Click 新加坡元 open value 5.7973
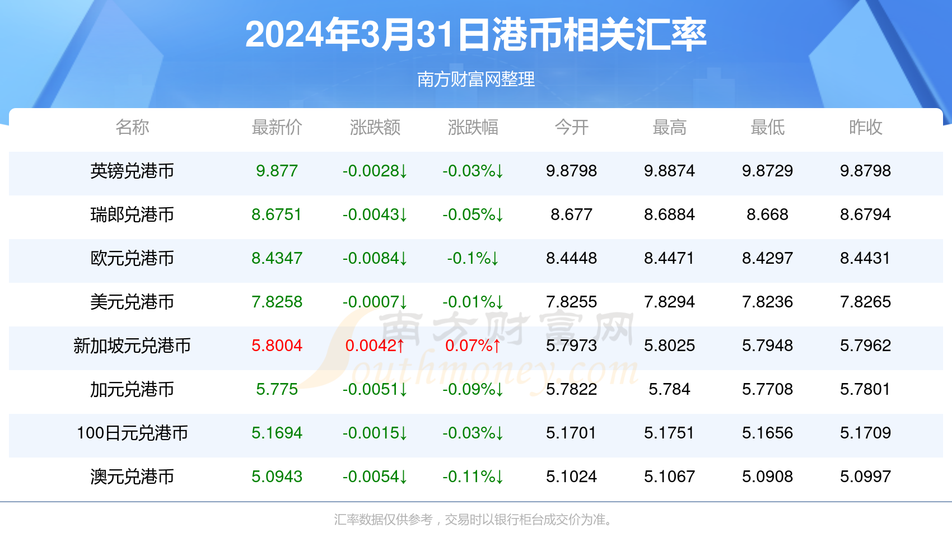The image size is (952, 560). (x=571, y=346)
